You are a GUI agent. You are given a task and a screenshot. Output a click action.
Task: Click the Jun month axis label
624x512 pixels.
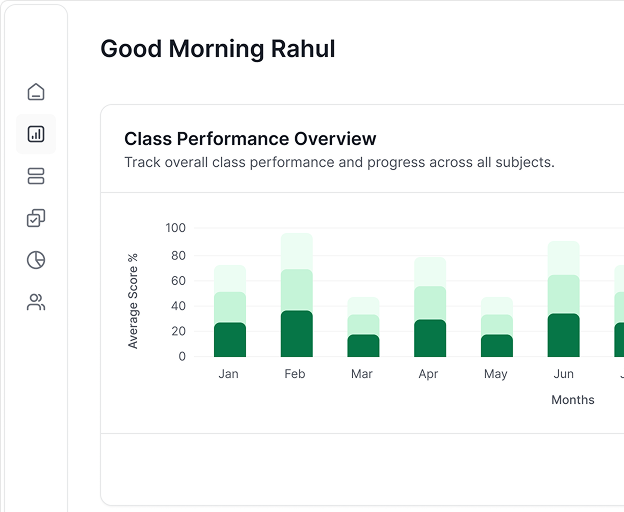pyautogui.click(x=564, y=374)
